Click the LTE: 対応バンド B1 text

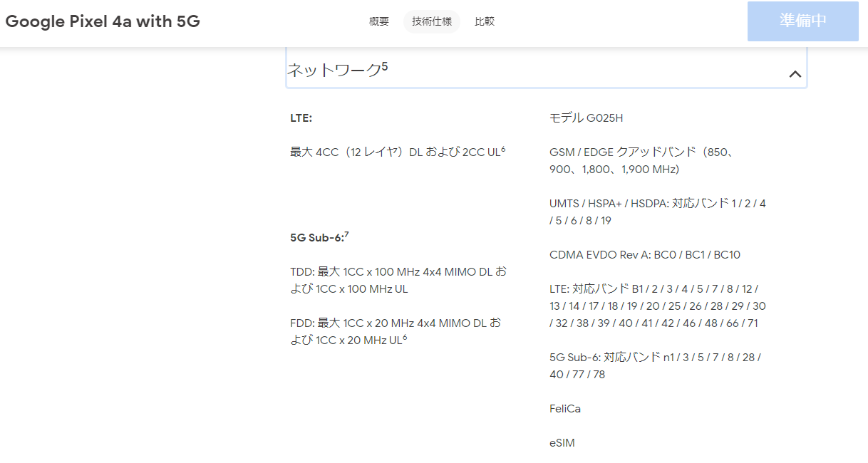coord(658,306)
